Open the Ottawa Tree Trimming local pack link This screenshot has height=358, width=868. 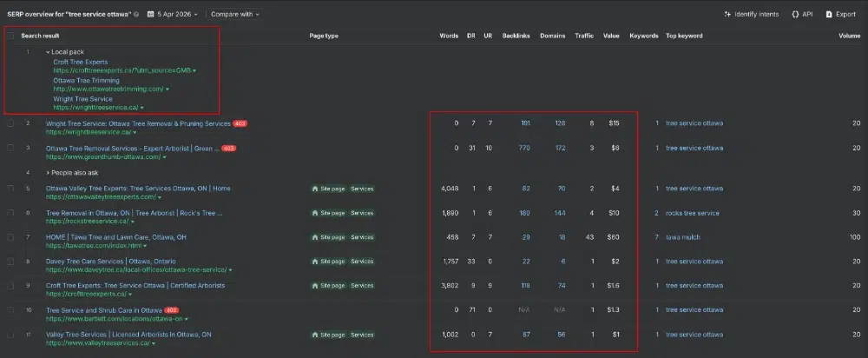coord(86,81)
